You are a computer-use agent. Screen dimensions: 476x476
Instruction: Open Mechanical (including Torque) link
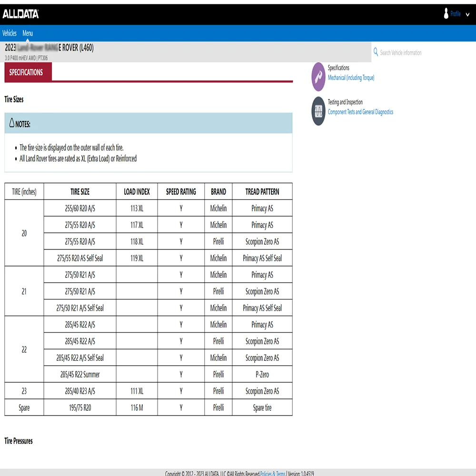tap(351, 78)
